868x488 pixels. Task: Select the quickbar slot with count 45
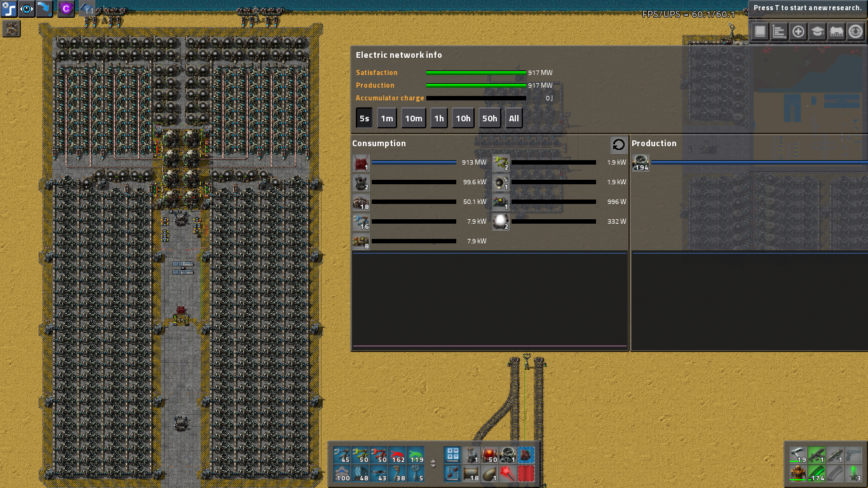pos(342,455)
